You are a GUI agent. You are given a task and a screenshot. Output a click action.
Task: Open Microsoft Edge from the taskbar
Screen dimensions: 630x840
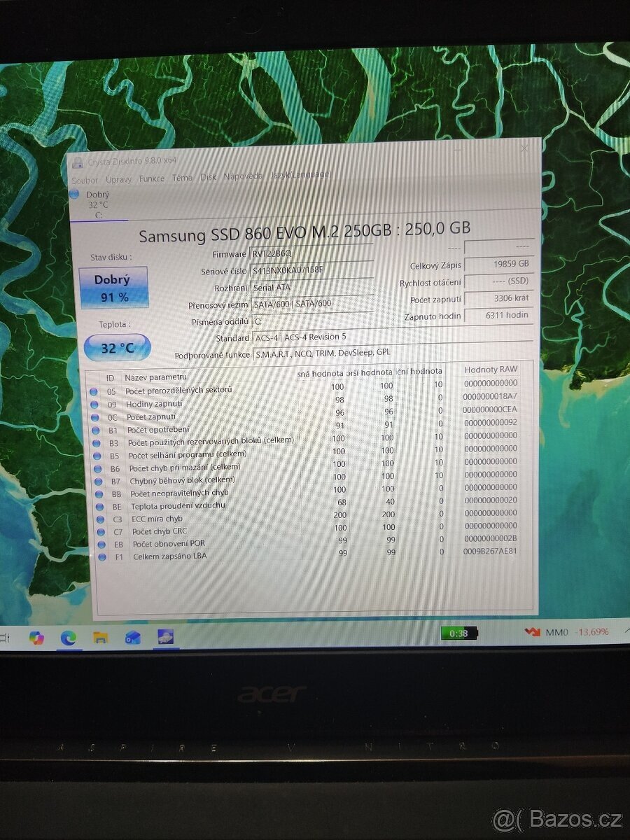coord(69,638)
